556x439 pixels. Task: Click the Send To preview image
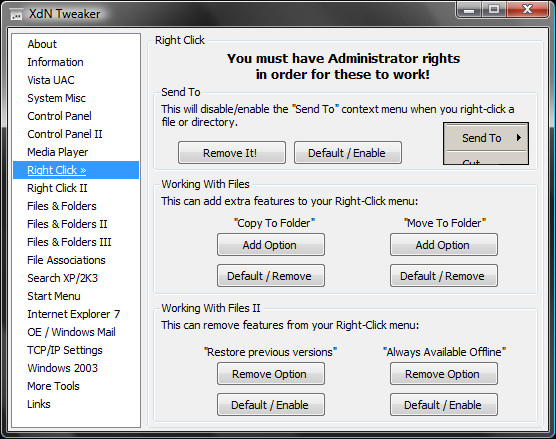tap(486, 144)
